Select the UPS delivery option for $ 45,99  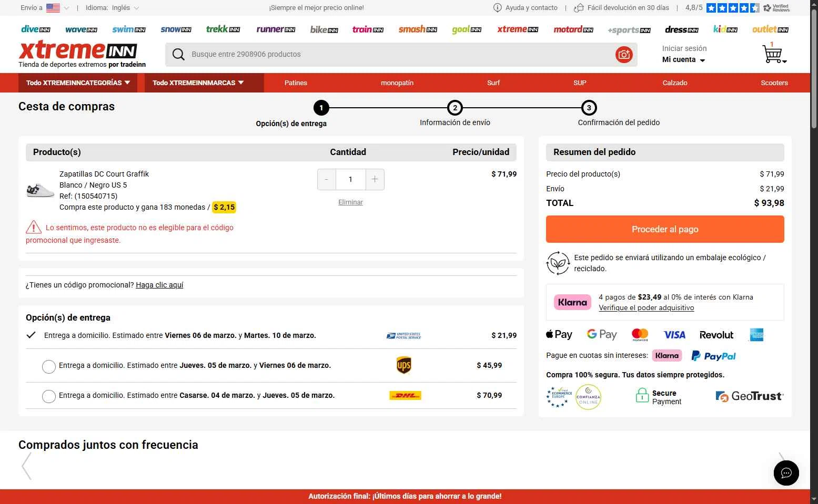(x=49, y=366)
